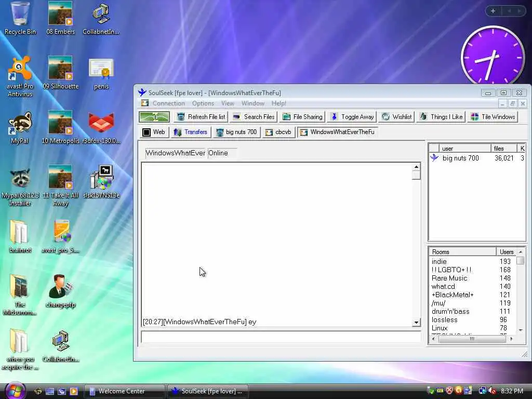The image size is (532, 399).
Task: Open the Windows Start orb
Action: (x=15, y=391)
